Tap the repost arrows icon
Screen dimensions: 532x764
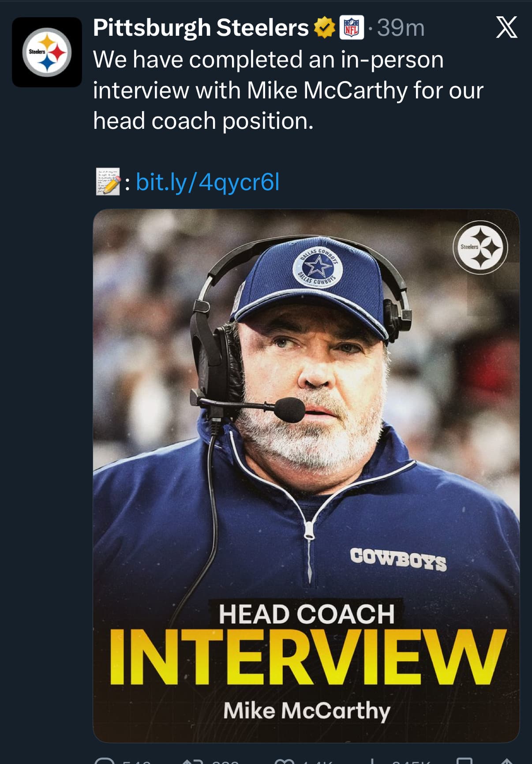tap(193, 760)
